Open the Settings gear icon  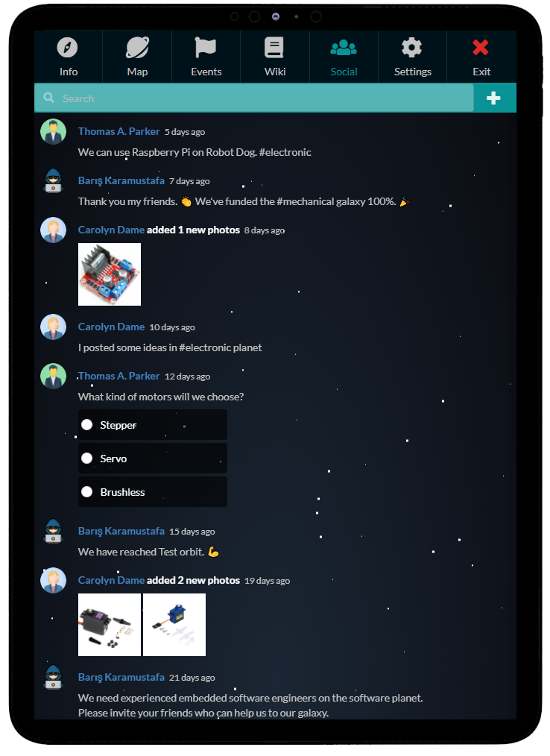[411, 47]
